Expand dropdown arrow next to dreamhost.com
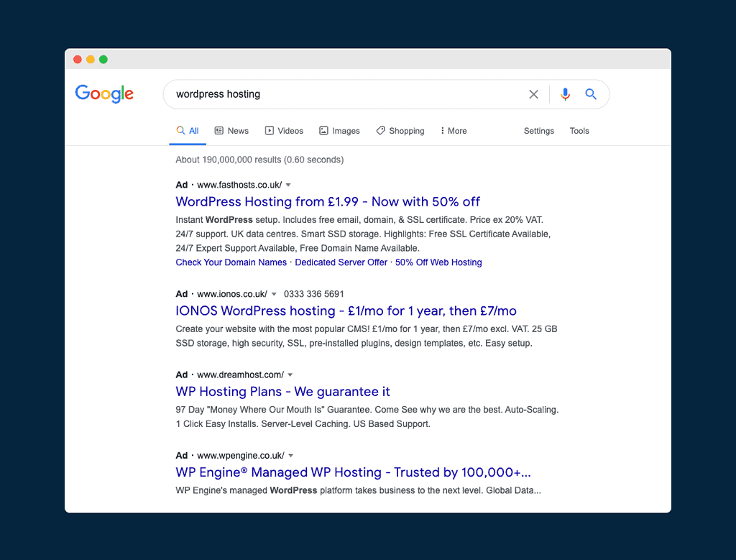The width and height of the screenshot is (736, 560). (290, 375)
